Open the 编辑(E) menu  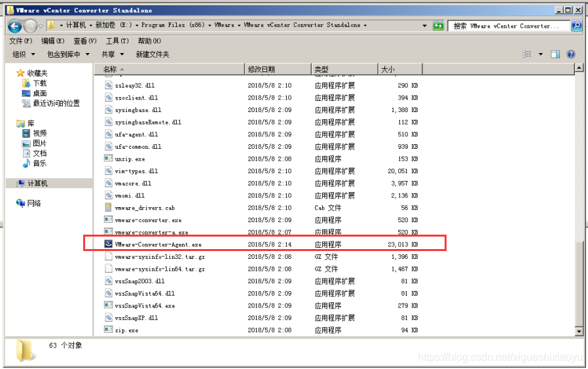(52, 41)
